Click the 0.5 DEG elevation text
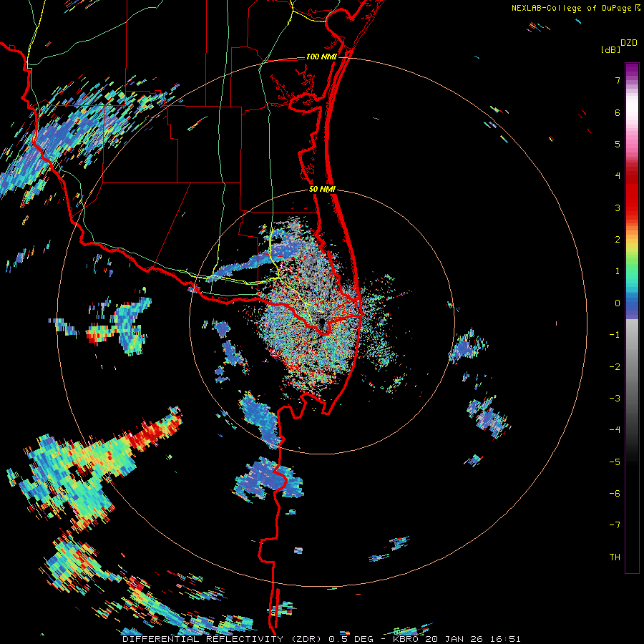The height and width of the screenshot is (644, 644). click(351, 639)
